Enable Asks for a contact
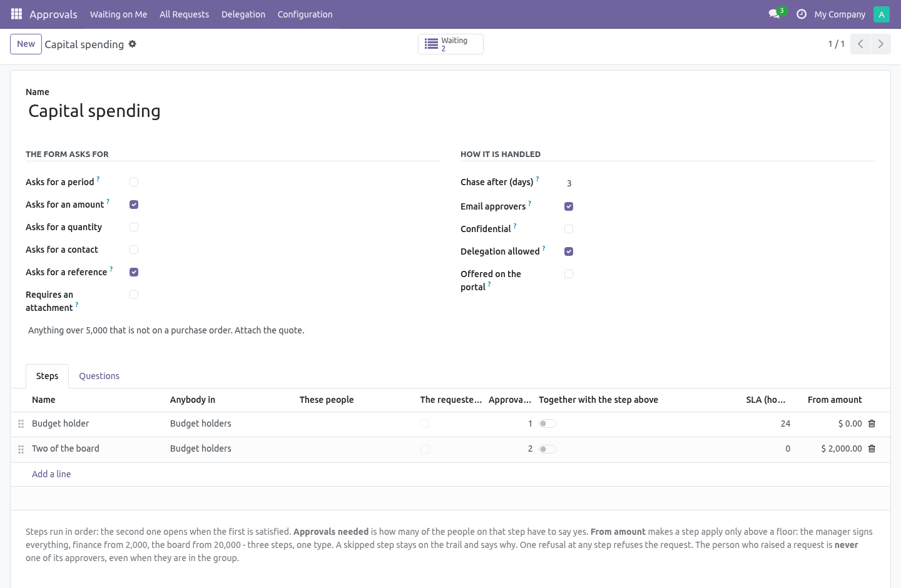Screen dimensions: 901x588 tap(134, 250)
